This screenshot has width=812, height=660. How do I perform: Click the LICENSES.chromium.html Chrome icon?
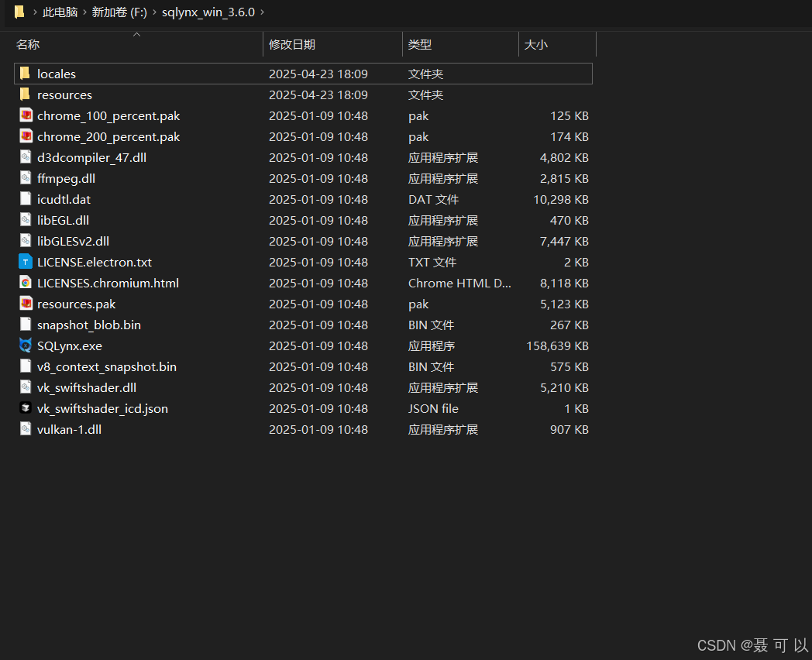pyautogui.click(x=26, y=283)
